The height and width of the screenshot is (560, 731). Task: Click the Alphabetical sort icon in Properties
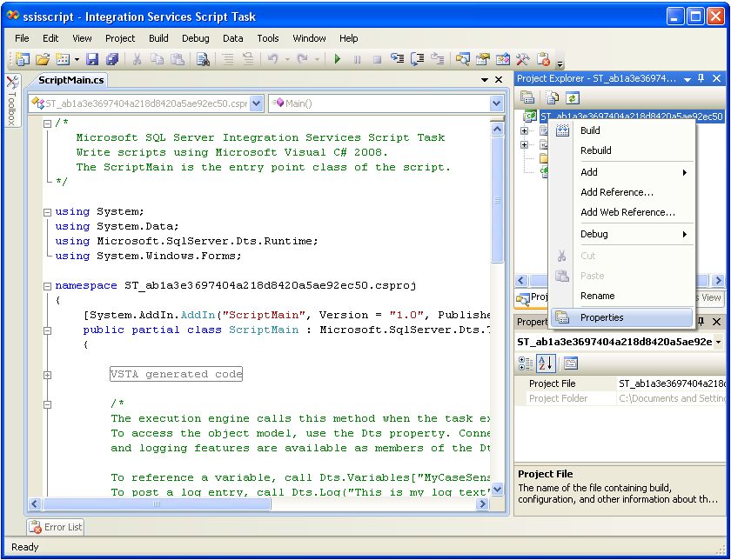pyautogui.click(x=546, y=363)
